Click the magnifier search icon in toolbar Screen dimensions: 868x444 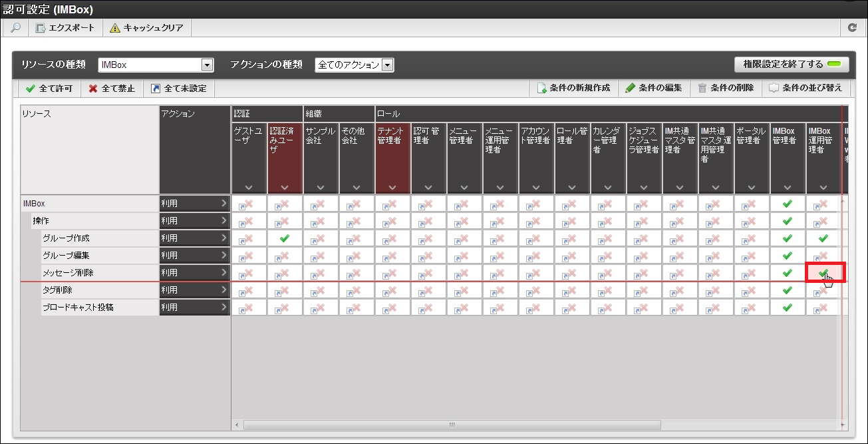pos(16,28)
